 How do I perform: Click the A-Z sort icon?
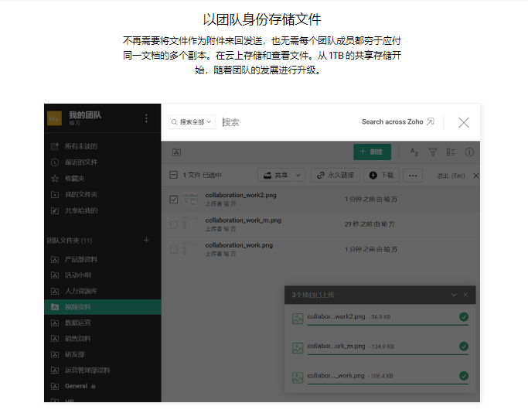pos(414,152)
